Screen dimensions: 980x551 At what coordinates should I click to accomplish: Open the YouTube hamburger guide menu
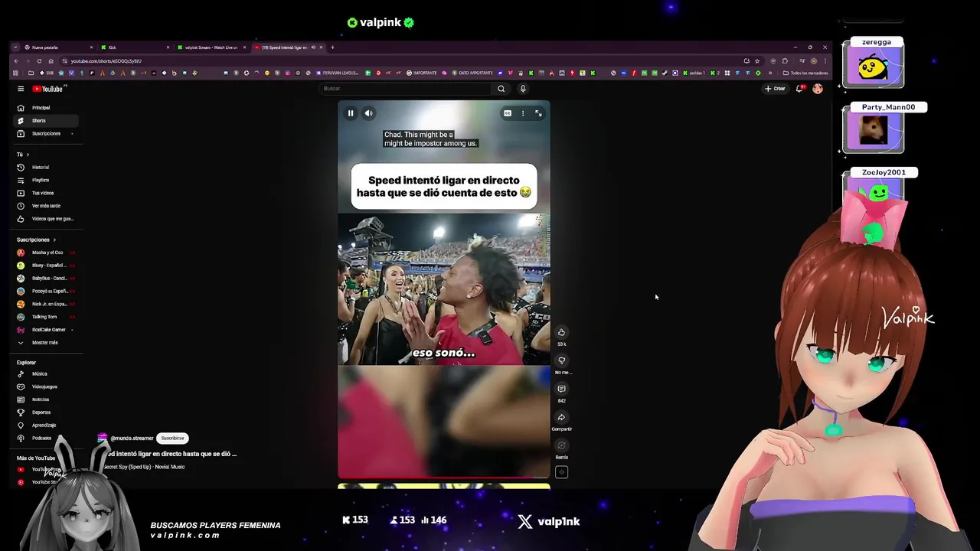point(21,89)
